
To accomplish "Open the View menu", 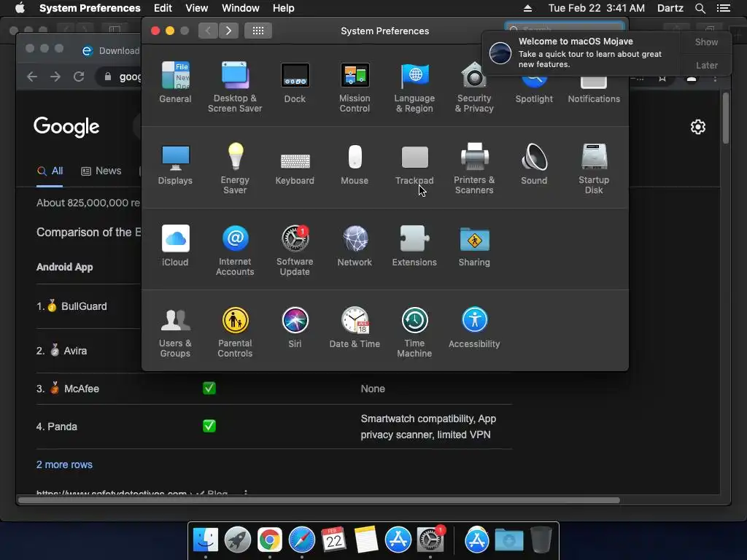I will (196, 8).
